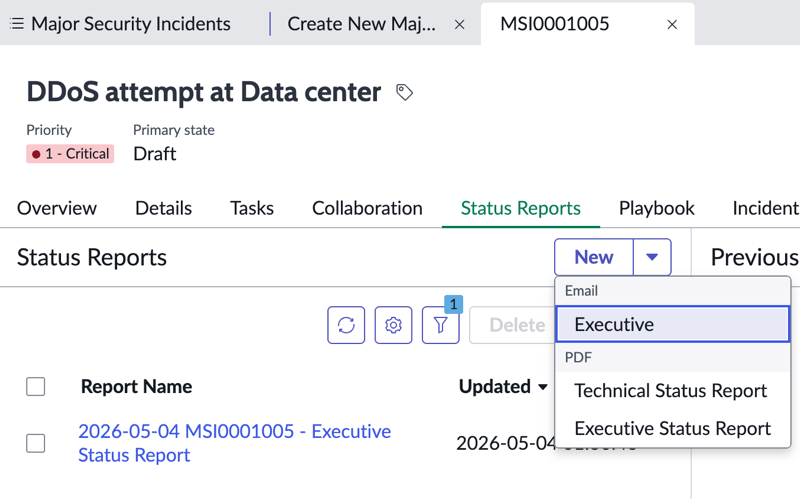Screen dimensions: 800x499
Task: Toggle the New button dropdown arrow
Action: [x=652, y=257]
